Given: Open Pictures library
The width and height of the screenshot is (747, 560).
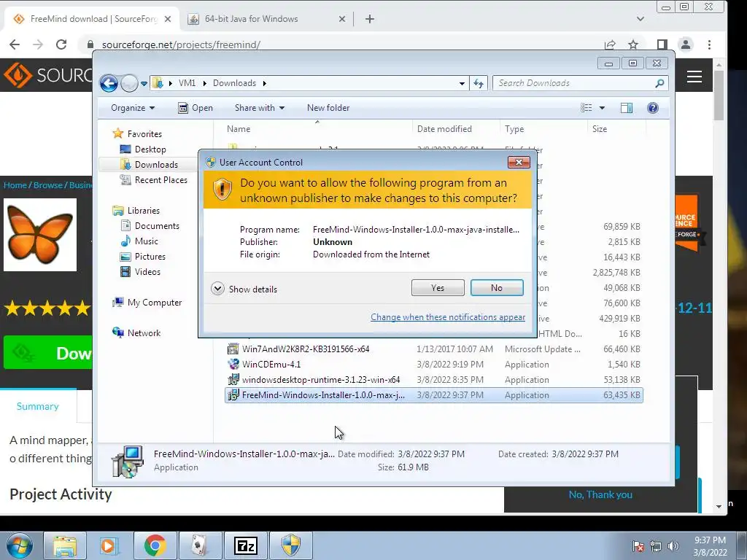Looking at the screenshot, I should [x=143, y=257].
